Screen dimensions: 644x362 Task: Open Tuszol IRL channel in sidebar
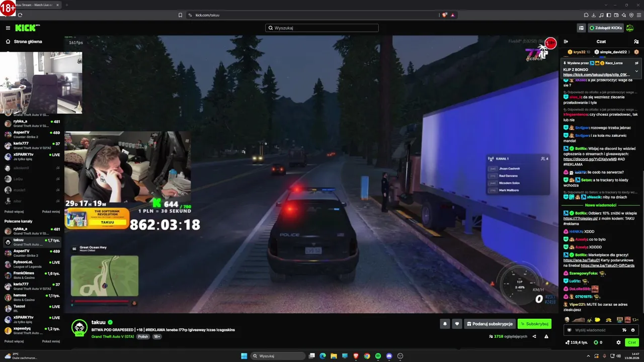pos(33,309)
